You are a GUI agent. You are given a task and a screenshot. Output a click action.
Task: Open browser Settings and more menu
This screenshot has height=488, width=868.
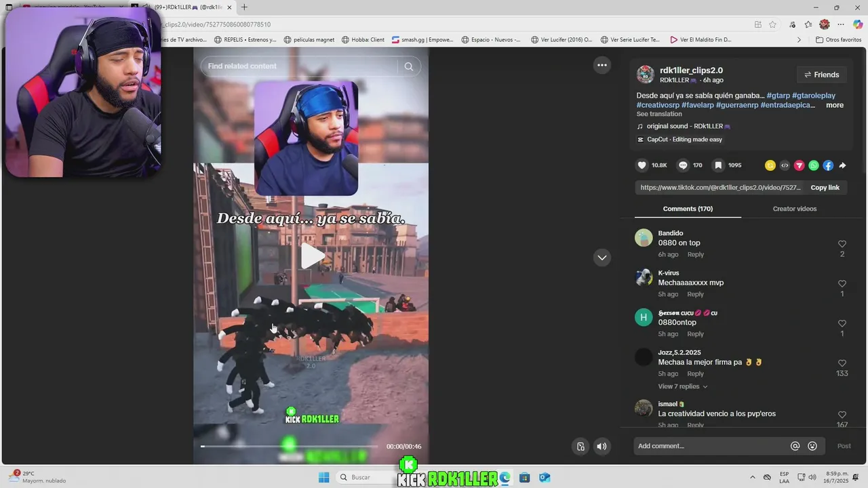tap(841, 24)
